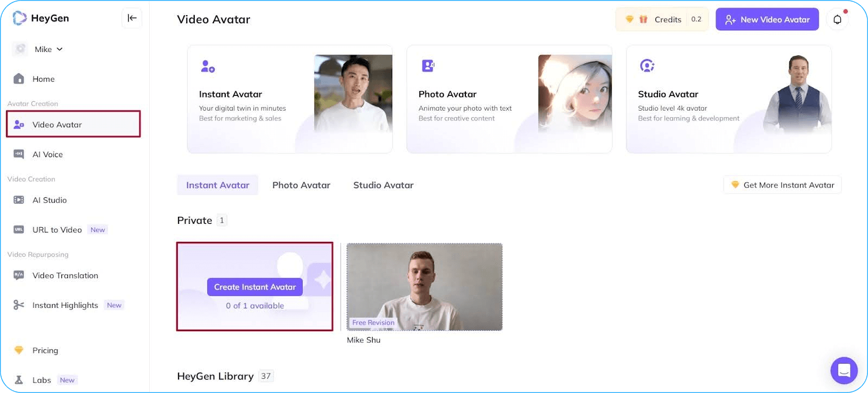Viewport: 868px width, 393px height.
Task: Click the HeyGen Library heading
Action: pyautogui.click(x=215, y=376)
